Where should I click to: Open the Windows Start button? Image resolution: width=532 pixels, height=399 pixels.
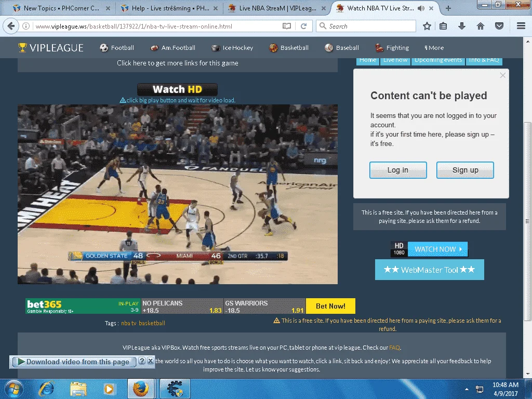pyautogui.click(x=14, y=389)
